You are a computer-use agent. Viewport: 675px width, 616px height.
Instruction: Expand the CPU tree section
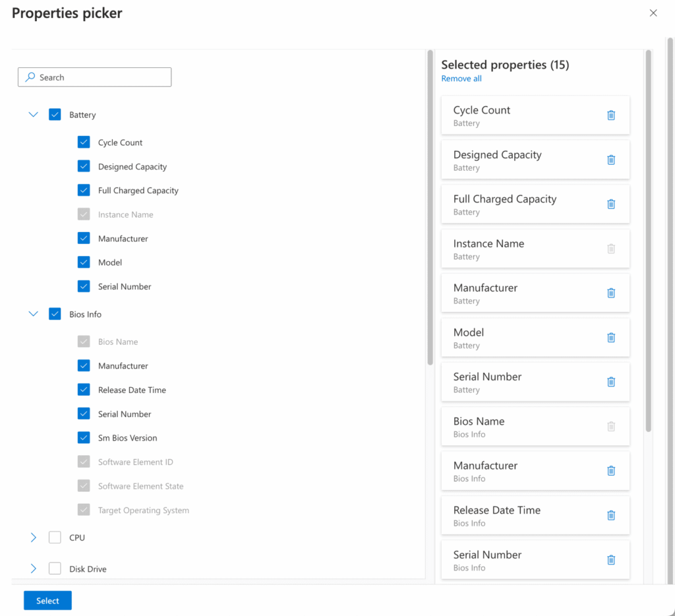point(34,537)
